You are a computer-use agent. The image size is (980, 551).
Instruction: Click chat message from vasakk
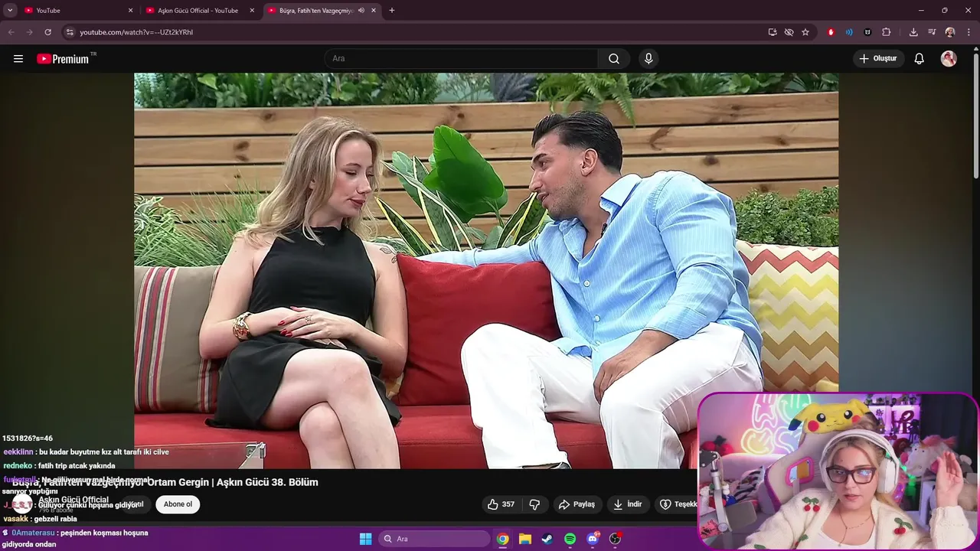tap(40, 518)
